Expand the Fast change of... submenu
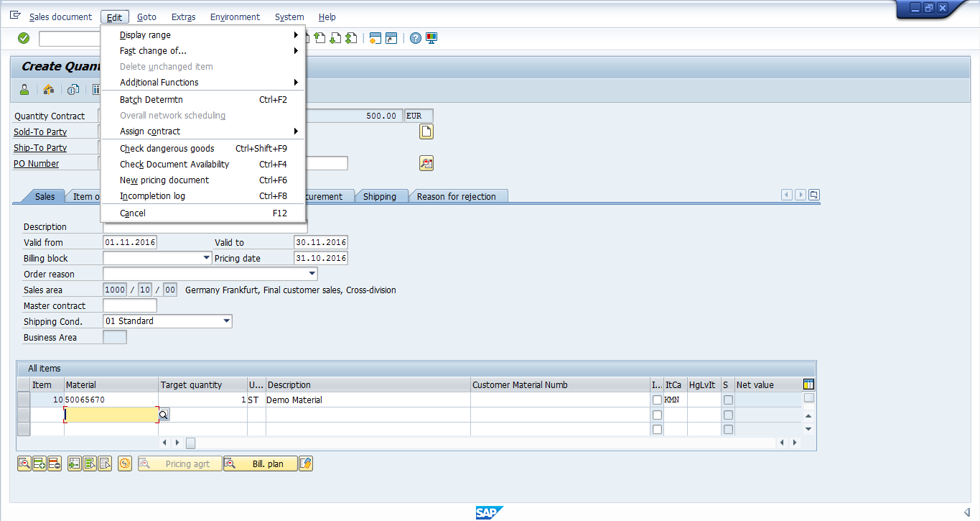 pyautogui.click(x=202, y=51)
